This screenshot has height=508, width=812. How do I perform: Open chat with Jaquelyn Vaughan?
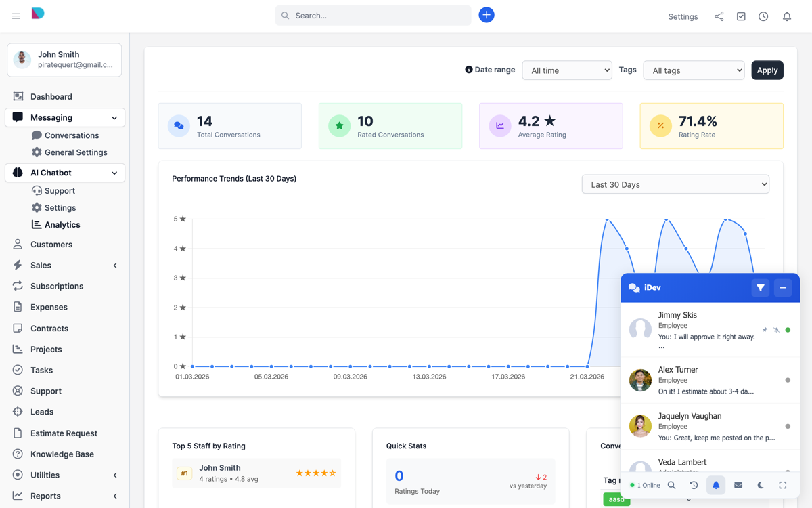(710, 427)
